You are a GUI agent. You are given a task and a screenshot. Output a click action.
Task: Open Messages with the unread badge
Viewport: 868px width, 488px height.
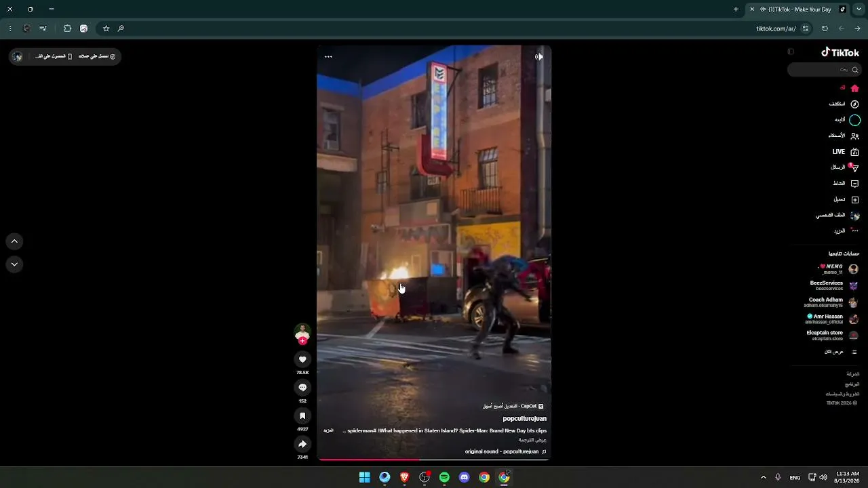(x=845, y=167)
